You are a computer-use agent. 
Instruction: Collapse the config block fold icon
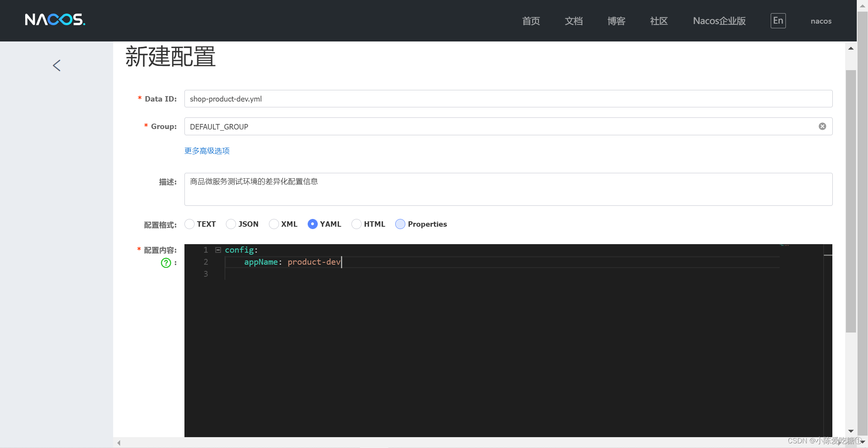pyautogui.click(x=218, y=250)
